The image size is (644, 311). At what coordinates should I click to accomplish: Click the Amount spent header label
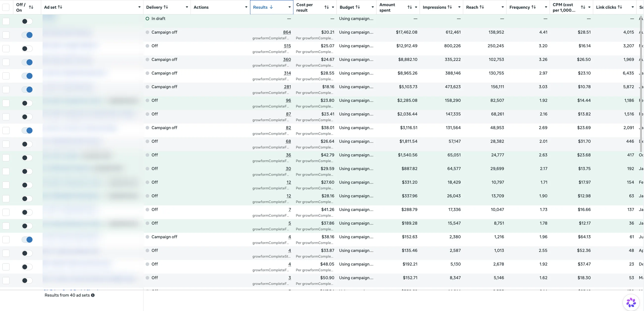(387, 7)
